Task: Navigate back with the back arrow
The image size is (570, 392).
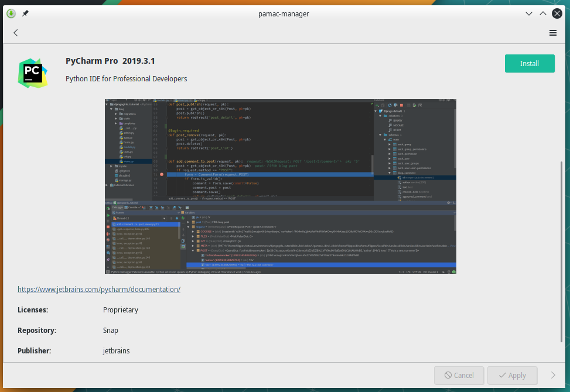Action: 15,33
